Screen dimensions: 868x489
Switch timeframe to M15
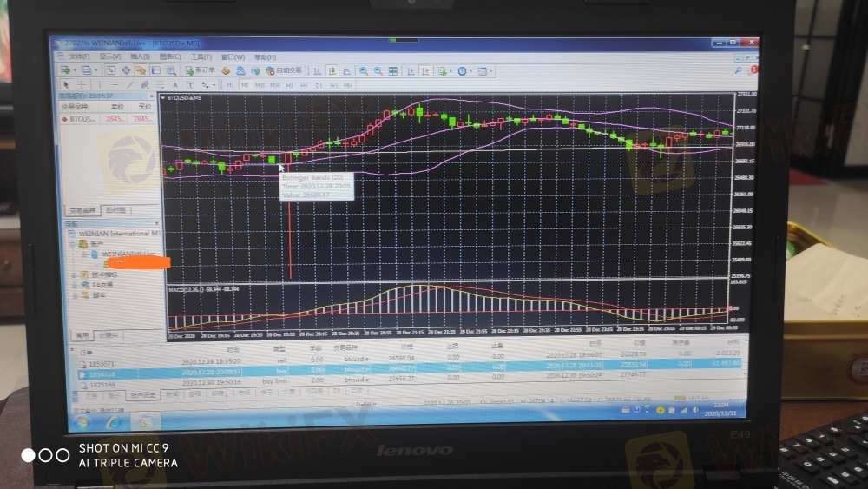260,85
